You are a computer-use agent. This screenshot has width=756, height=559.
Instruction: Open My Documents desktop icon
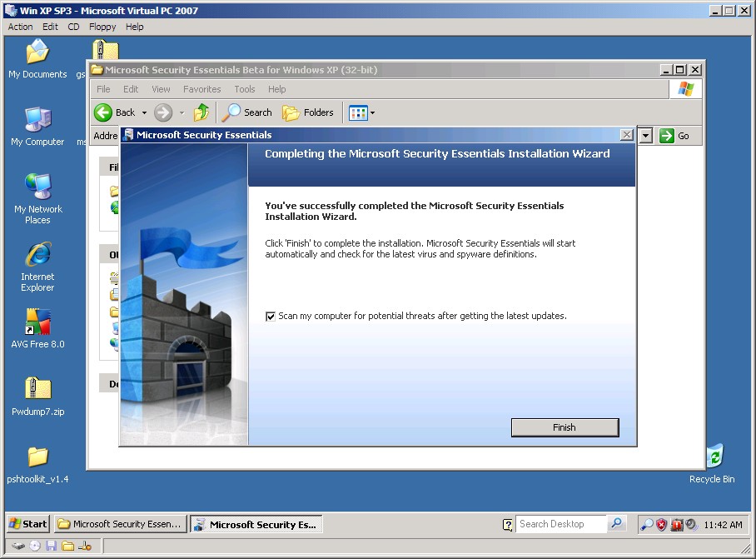click(37, 59)
